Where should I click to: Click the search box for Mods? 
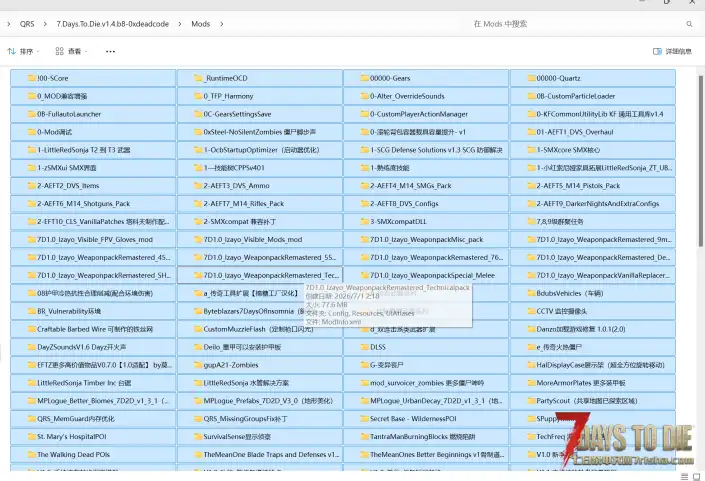click(576, 24)
